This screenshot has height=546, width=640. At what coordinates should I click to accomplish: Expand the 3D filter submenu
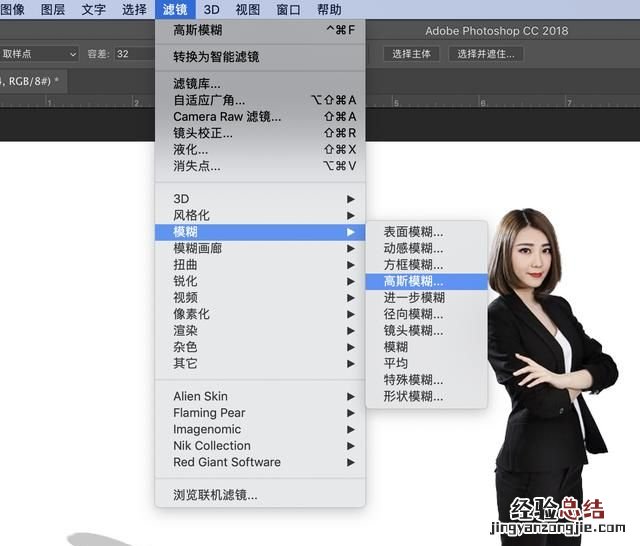click(260, 199)
